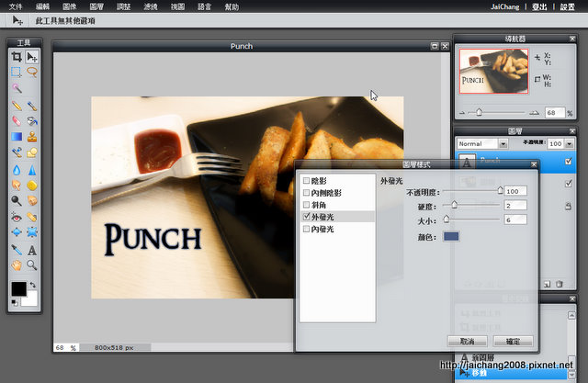Image resolution: width=588 pixels, height=383 pixels.
Task: Open the 濾鏡 Filter menu
Action: pyautogui.click(x=151, y=6)
